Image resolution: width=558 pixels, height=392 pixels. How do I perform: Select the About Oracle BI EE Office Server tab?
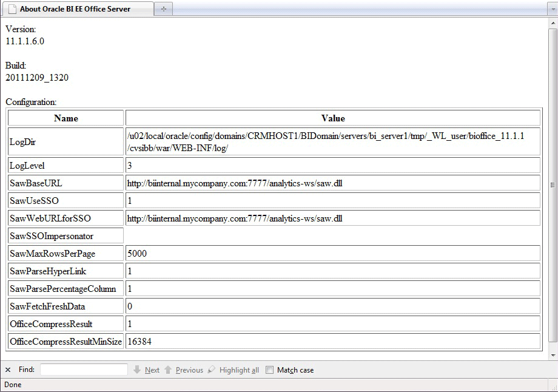78,9
